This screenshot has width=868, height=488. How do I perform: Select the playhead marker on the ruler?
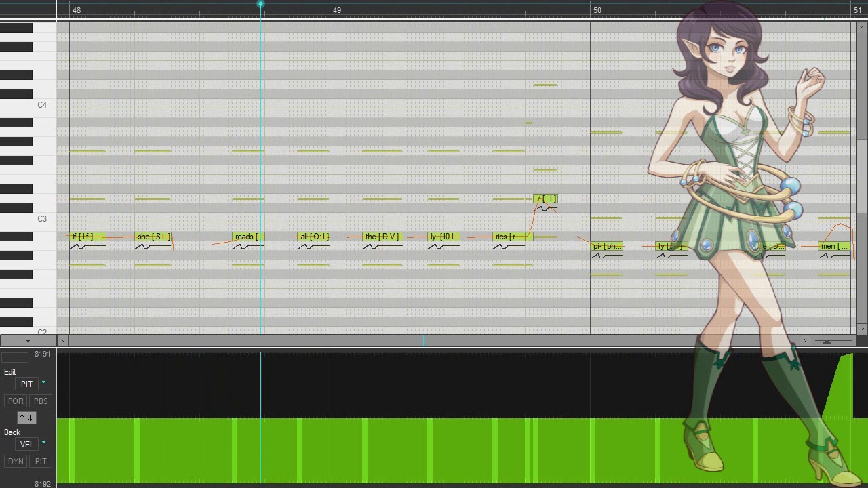click(x=260, y=5)
